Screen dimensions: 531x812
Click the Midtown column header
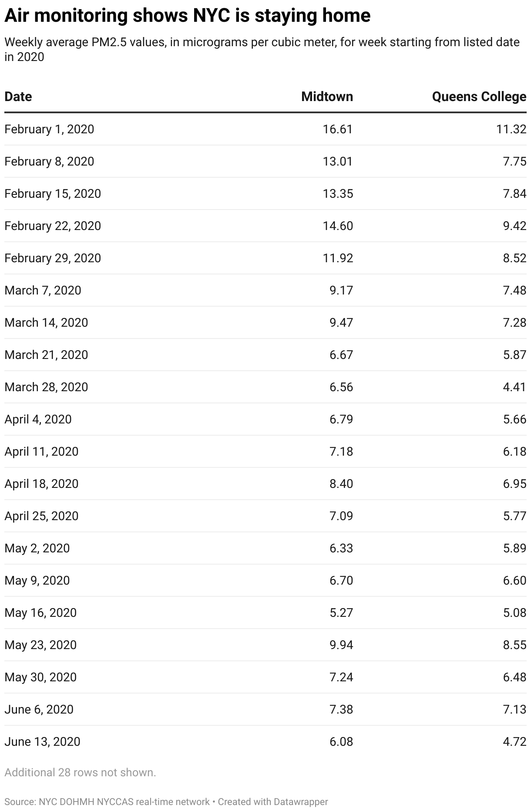click(x=327, y=97)
